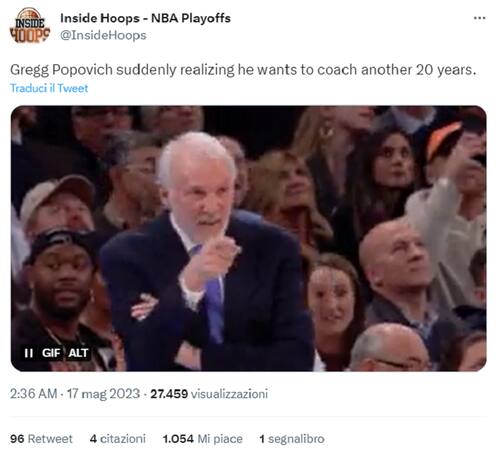500x457 pixels.
Task: Click the tweet text about Gregg Popovich
Action: point(243,70)
